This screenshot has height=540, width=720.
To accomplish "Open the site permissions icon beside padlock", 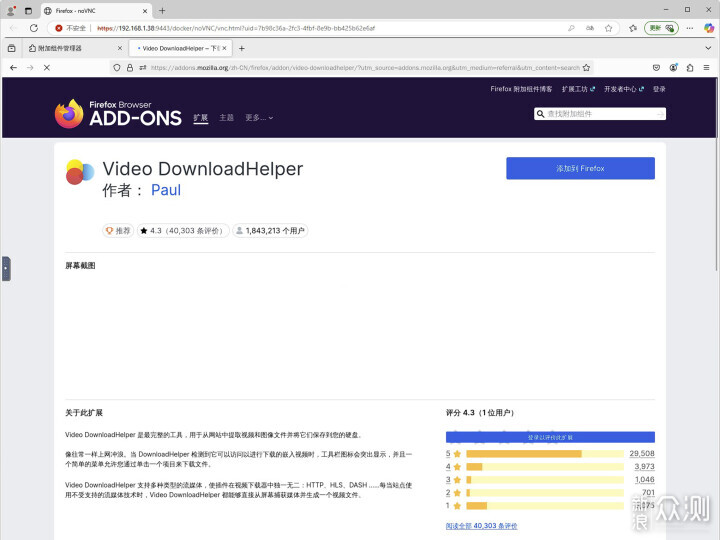I will pos(143,68).
